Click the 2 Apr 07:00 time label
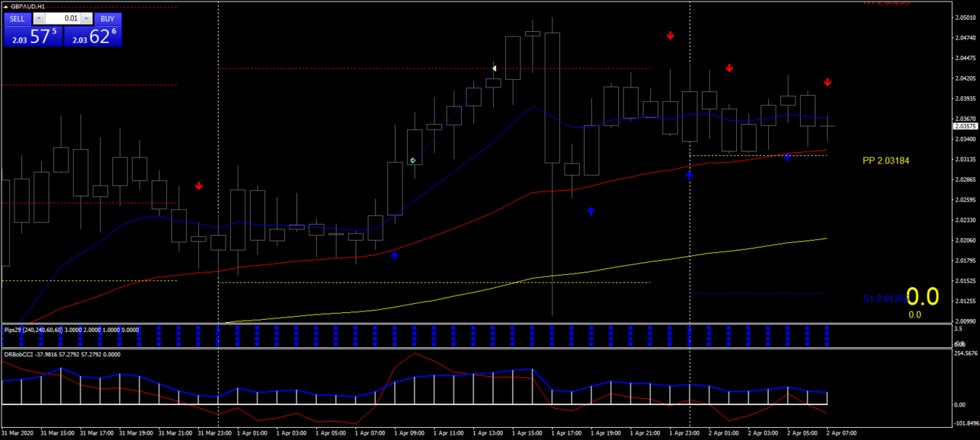Viewport: 980px width, 440px height. coord(842,433)
